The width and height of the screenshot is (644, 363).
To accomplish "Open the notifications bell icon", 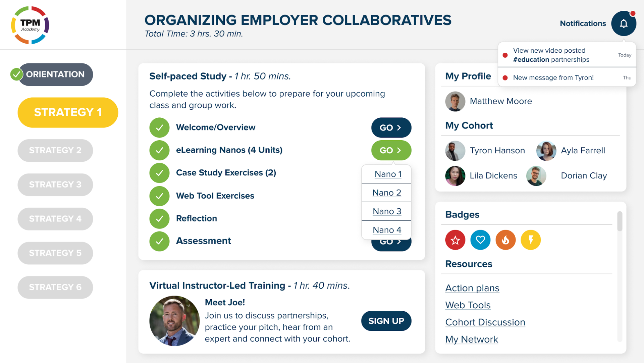I will (623, 23).
